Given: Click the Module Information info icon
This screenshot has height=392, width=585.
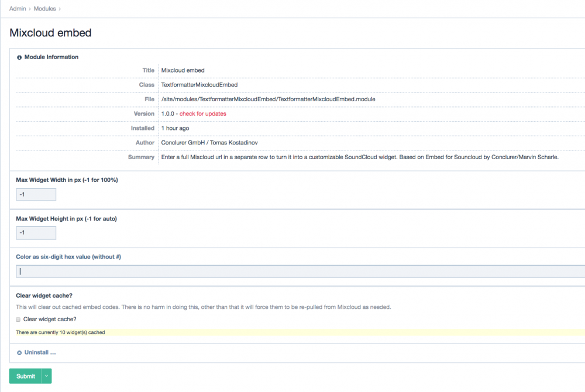Looking at the screenshot, I should pyautogui.click(x=19, y=57).
